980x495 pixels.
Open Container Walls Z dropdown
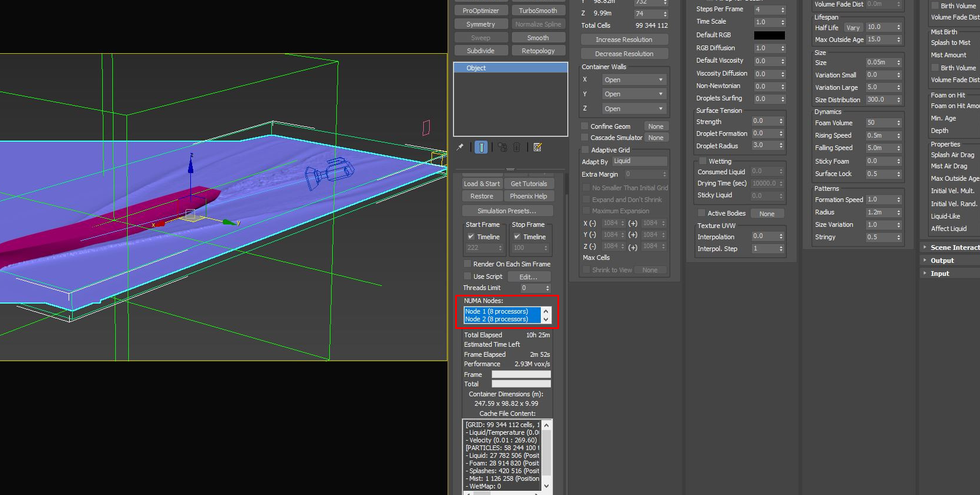[x=634, y=109]
